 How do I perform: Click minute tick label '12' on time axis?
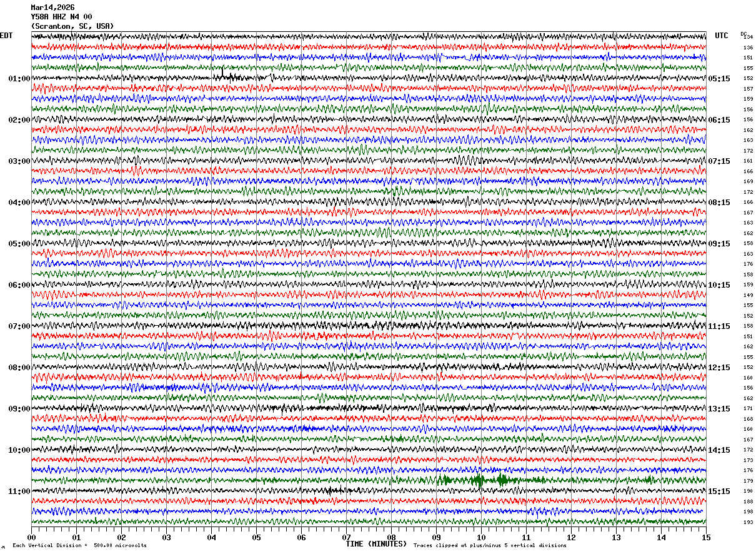[571, 537]
